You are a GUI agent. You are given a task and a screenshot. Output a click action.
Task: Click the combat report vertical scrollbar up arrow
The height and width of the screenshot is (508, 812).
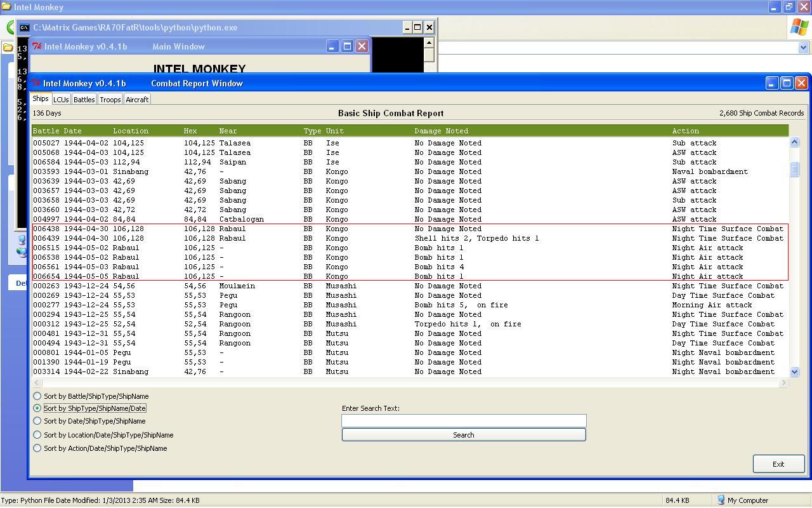click(794, 142)
